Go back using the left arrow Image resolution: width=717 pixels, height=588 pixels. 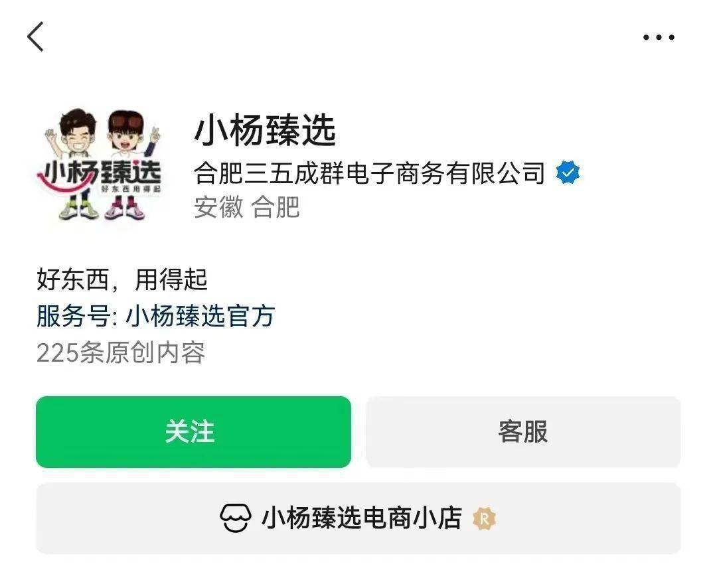35,37
